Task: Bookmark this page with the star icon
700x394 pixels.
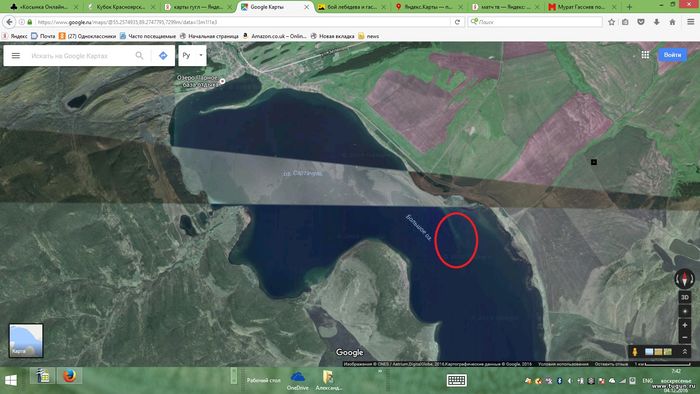Action: pyautogui.click(x=611, y=22)
